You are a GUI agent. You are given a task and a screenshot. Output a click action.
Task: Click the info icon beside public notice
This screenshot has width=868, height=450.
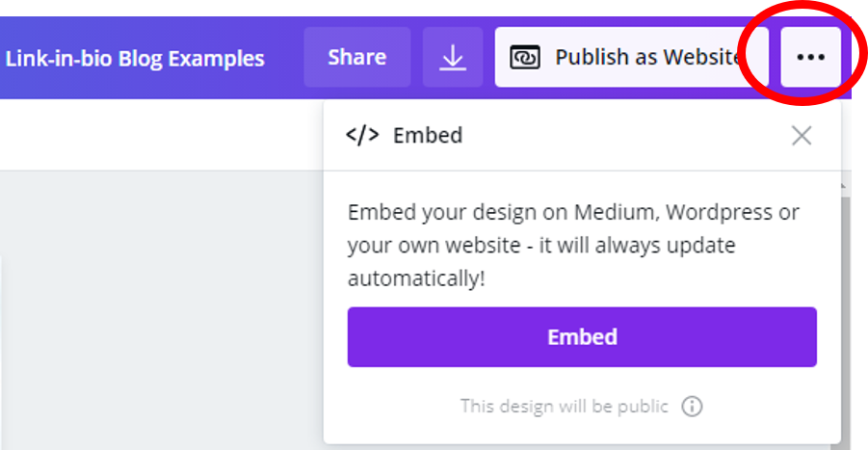692,407
